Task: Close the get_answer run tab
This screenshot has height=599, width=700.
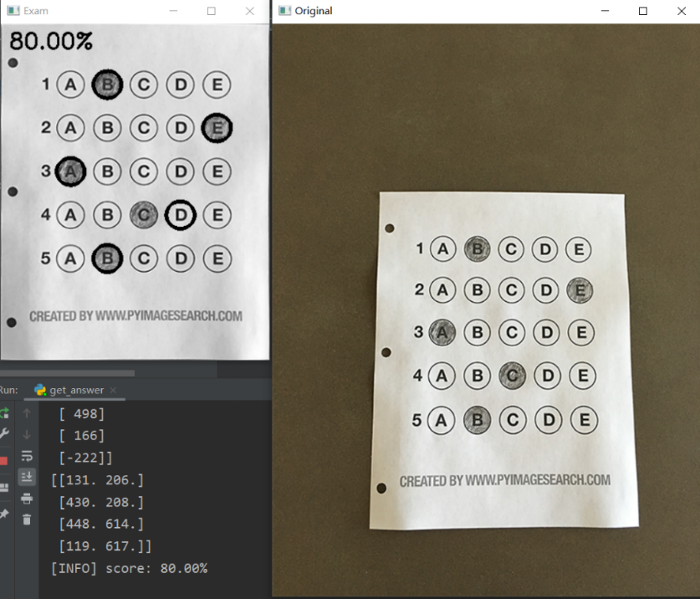Action: point(114,390)
